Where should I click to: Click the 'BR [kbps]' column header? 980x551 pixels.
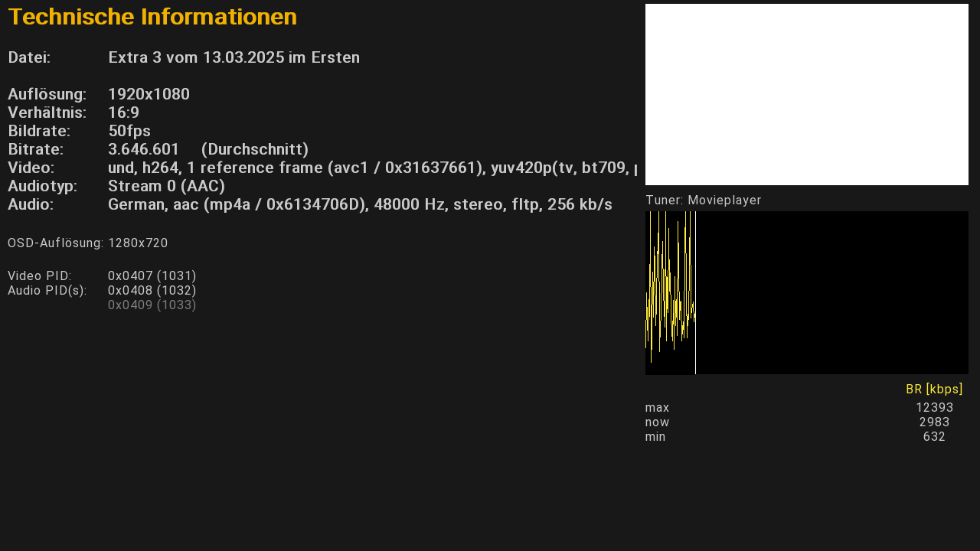[x=933, y=389]
